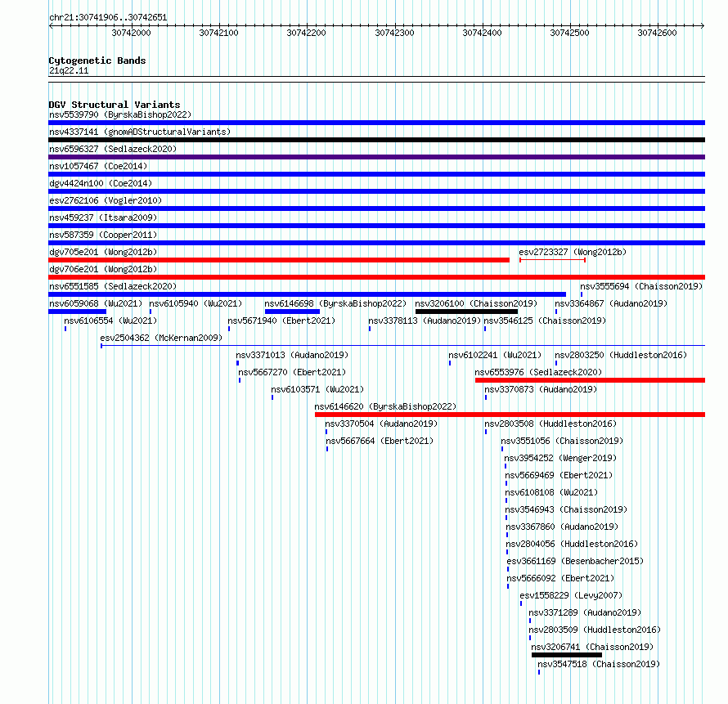Click nsv5671940 (Ebert2021) label

point(281,321)
